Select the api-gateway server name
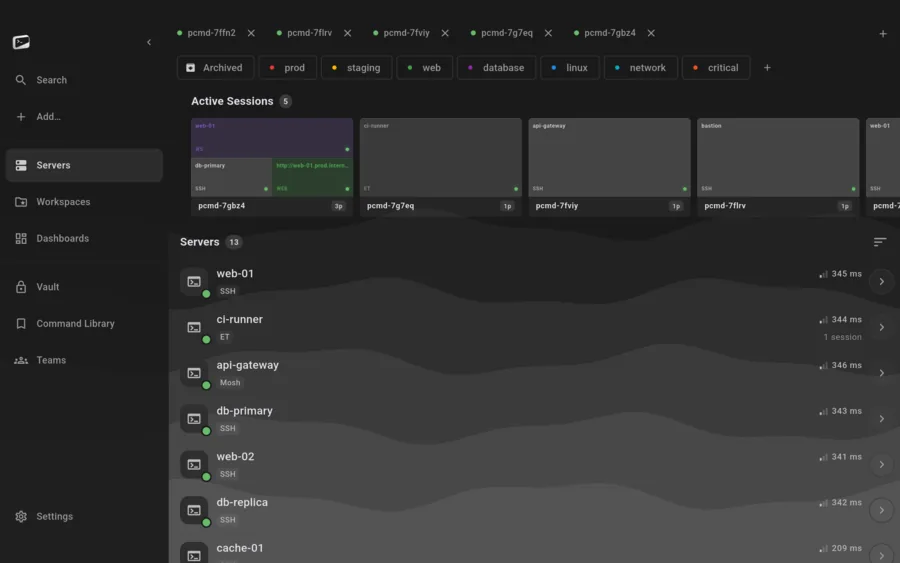The width and height of the screenshot is (900, 563). coord(247,366)
